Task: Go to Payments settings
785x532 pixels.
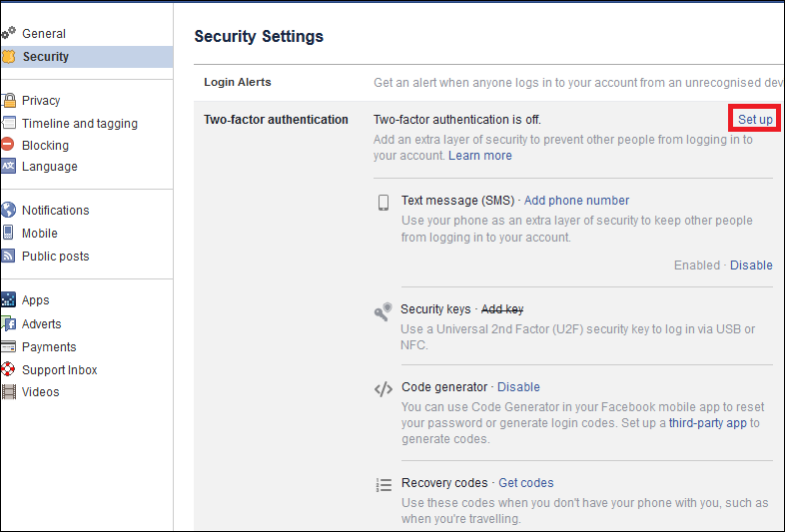Action: click(49, 347)
